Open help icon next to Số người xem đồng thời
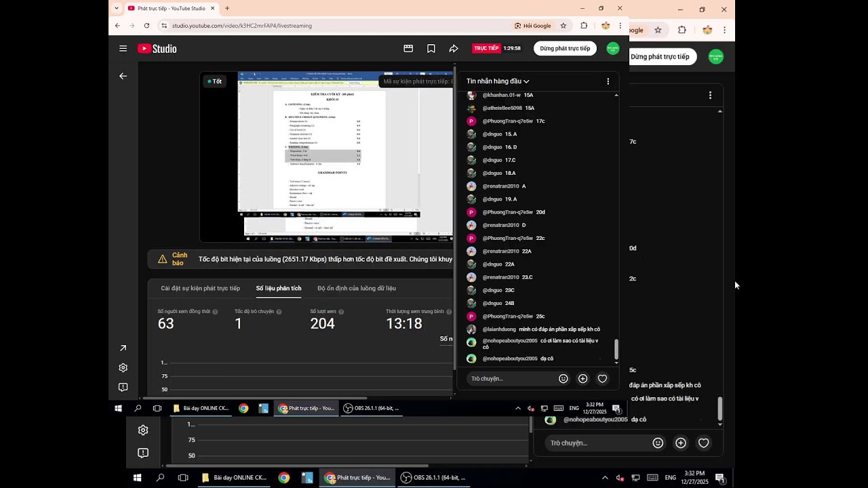 coord(215,312)
